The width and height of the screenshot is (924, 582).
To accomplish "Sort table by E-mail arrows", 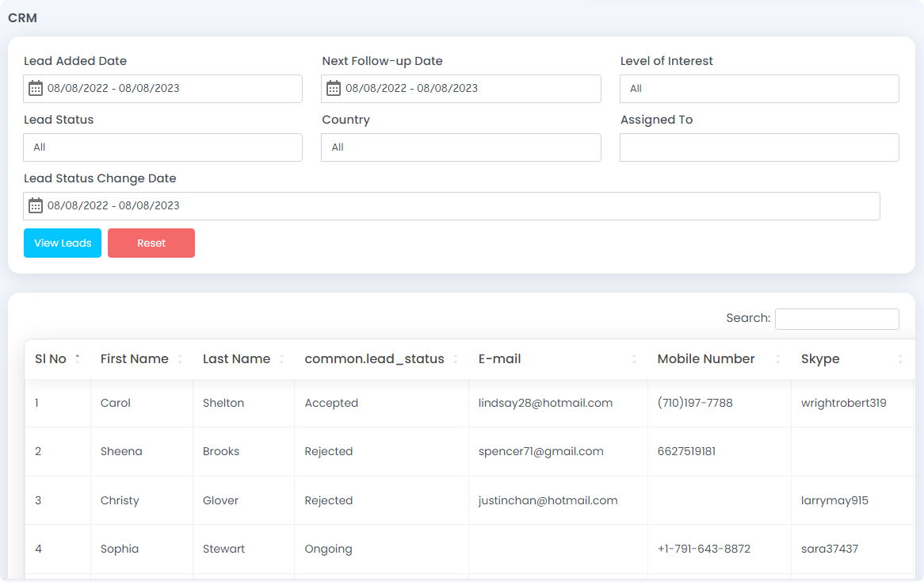I will coord(634,358).
